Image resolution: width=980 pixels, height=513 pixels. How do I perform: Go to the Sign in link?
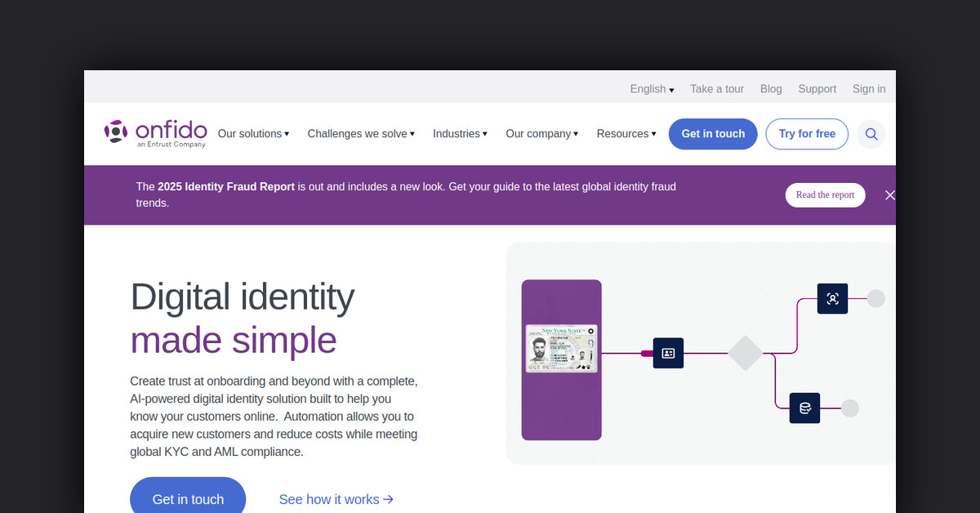tap(868, 89)
